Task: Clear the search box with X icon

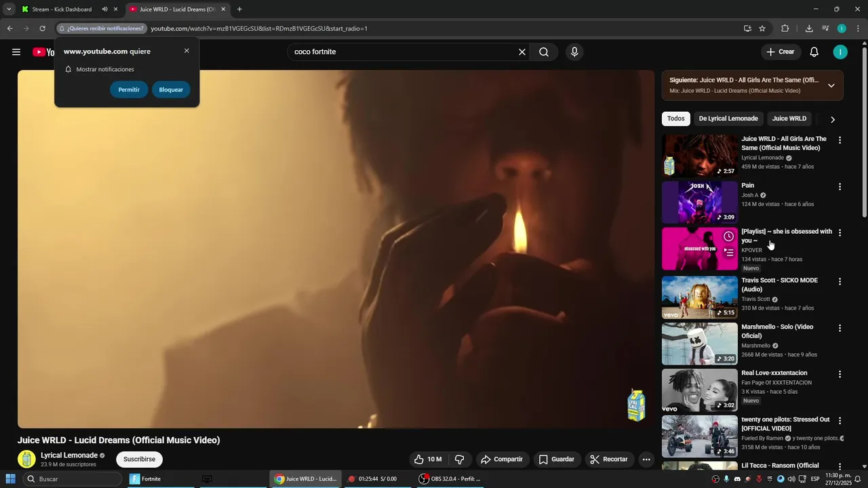Action: coord(522,52)
